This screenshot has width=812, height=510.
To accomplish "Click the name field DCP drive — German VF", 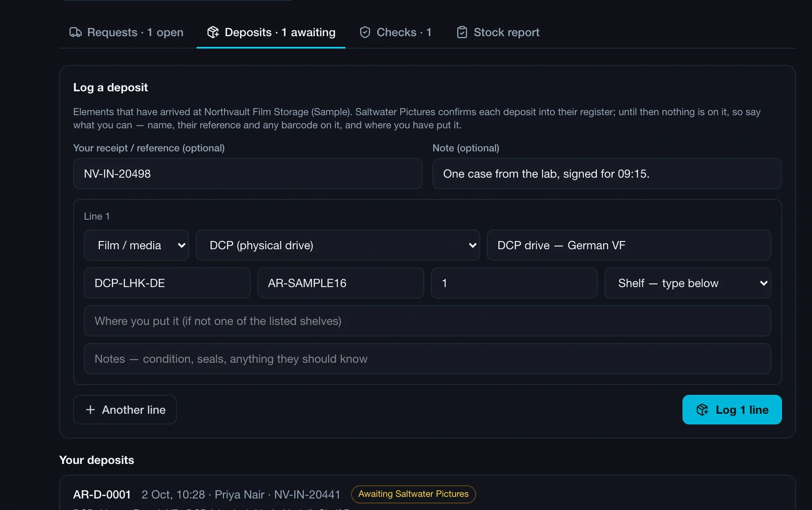I will (x=629, y=246).
